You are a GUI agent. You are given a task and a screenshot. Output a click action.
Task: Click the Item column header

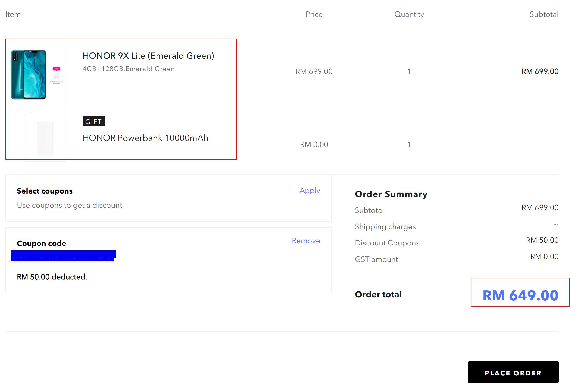pyautogui.click(x=13, y=14)
